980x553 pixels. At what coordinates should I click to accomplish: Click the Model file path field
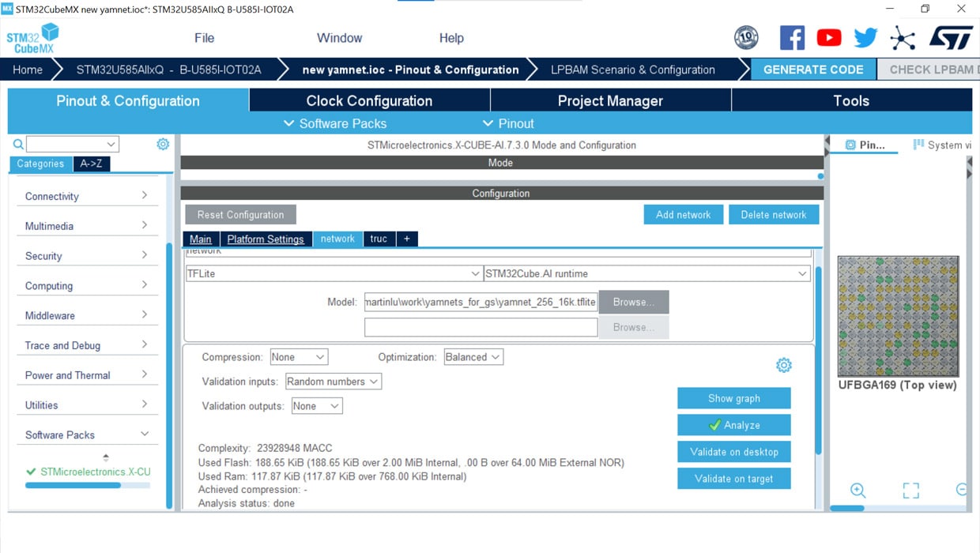[x=481, y=302]
